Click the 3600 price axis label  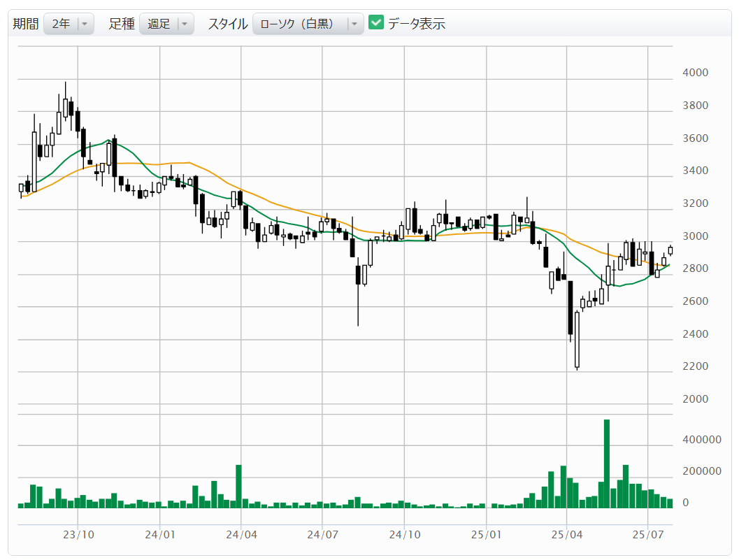[x=695, y=138]
